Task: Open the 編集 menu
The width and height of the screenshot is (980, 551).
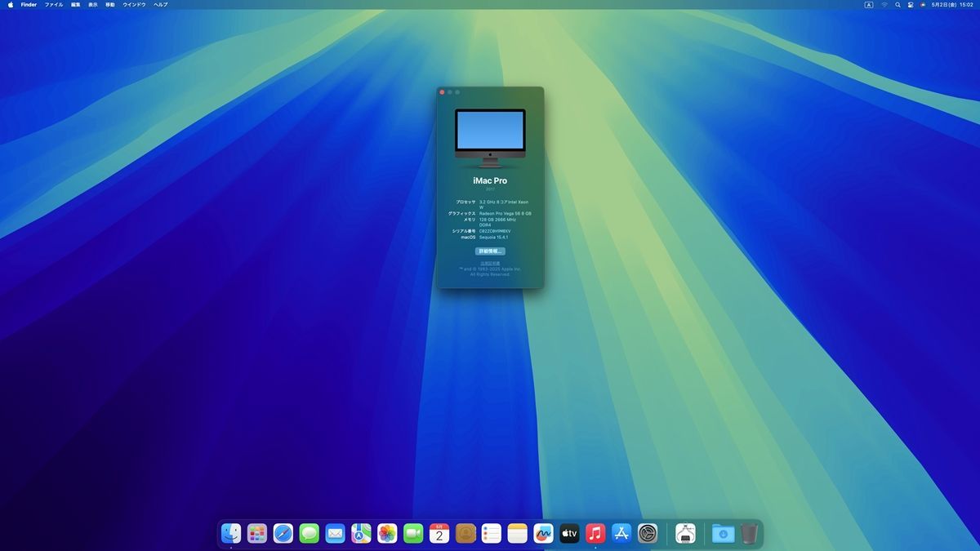Action: 76,5
